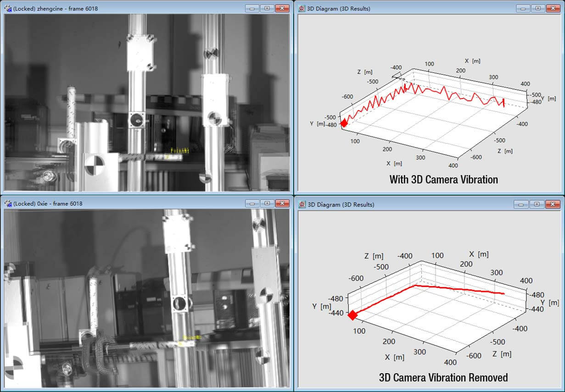Maximize the zhengcine frame 6018 window
This screenshot has height=392, width=565.
point(267,8)
